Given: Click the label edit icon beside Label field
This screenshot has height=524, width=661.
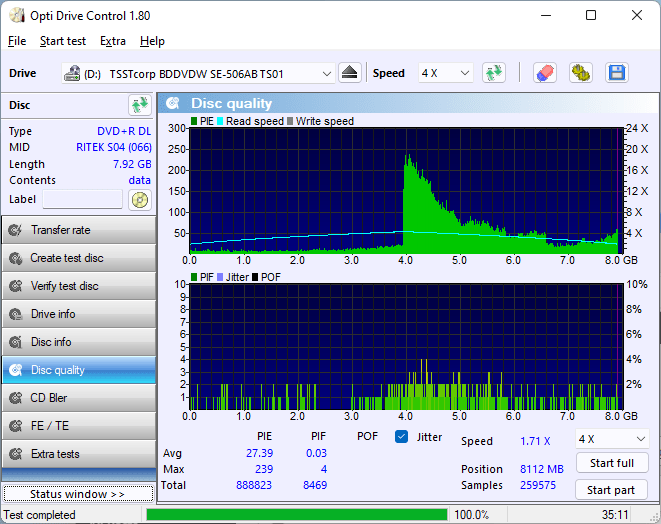Looking at the screenshot, I should 139,199.
